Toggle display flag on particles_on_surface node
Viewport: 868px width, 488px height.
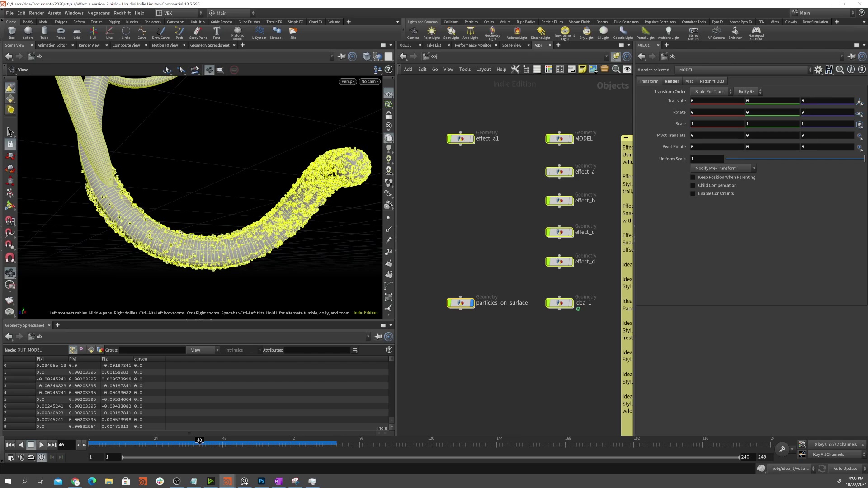coord(472,303)
